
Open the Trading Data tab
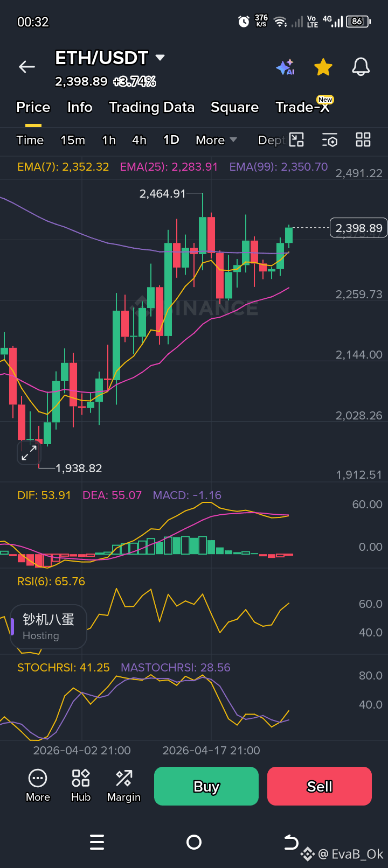[151, 107]
